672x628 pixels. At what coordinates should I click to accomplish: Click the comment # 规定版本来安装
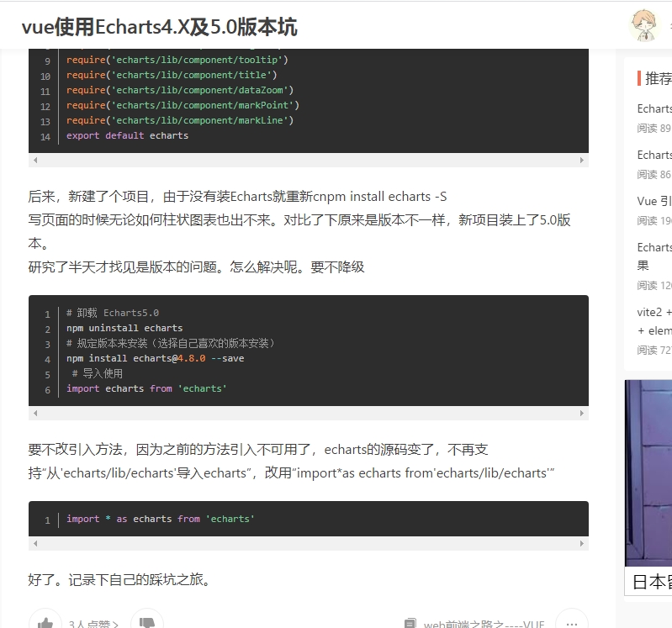pos(171,344)
